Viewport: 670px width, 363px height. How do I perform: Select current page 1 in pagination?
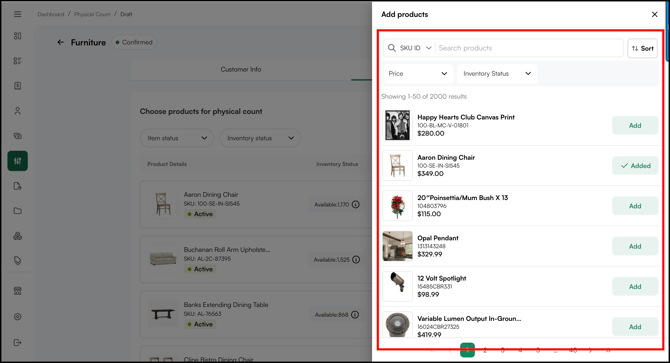467,350
